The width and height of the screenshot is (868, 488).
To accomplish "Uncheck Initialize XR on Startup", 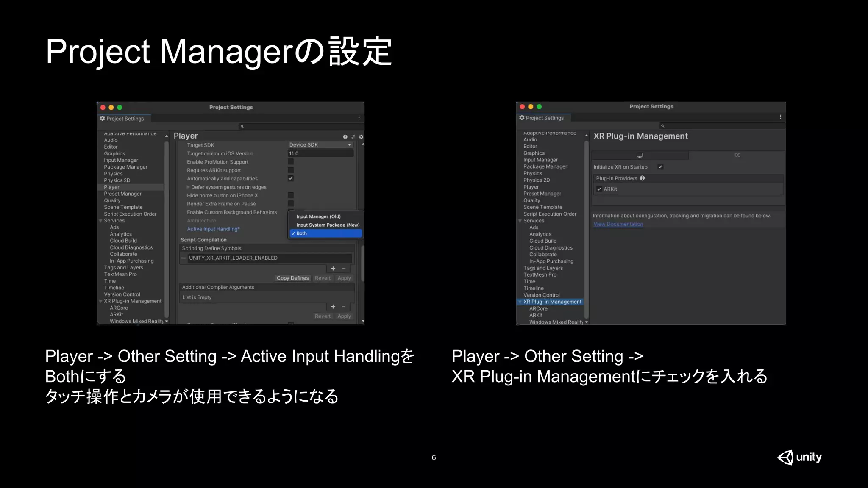I will (x=660, y=167).
